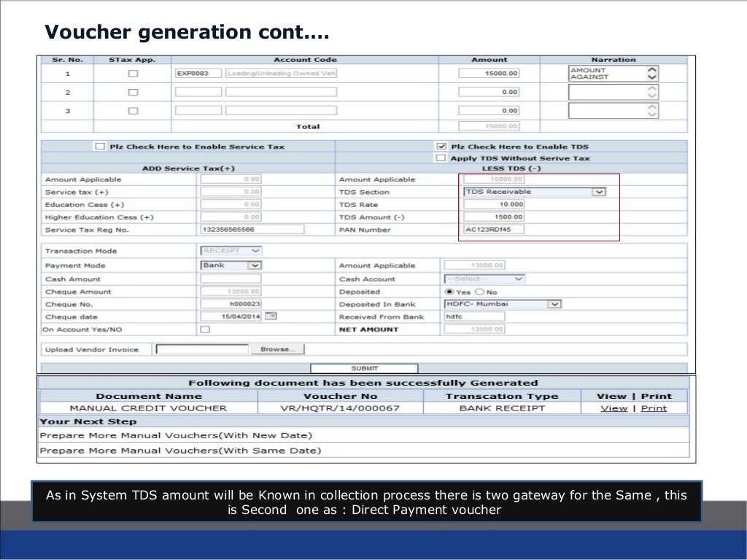This screenshot has width=747, height=560.
Task: Click the SUBMIT button
Action: (364, 368)
